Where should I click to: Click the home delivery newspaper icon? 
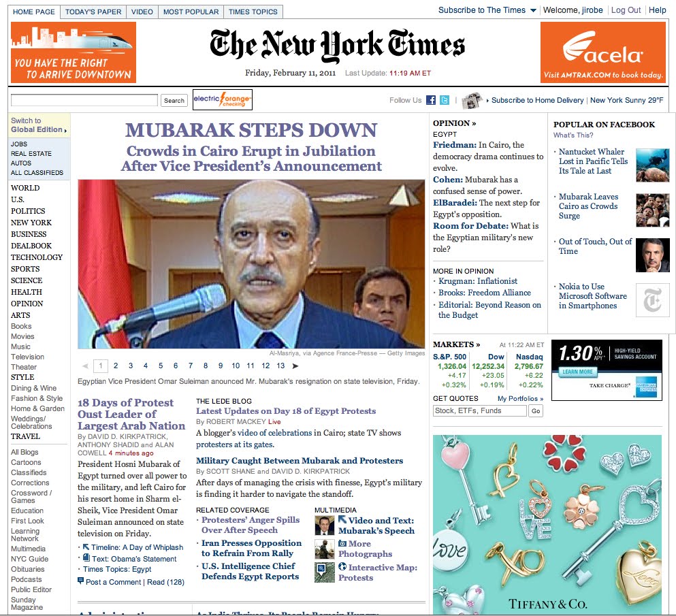click(x=472, y=100)
